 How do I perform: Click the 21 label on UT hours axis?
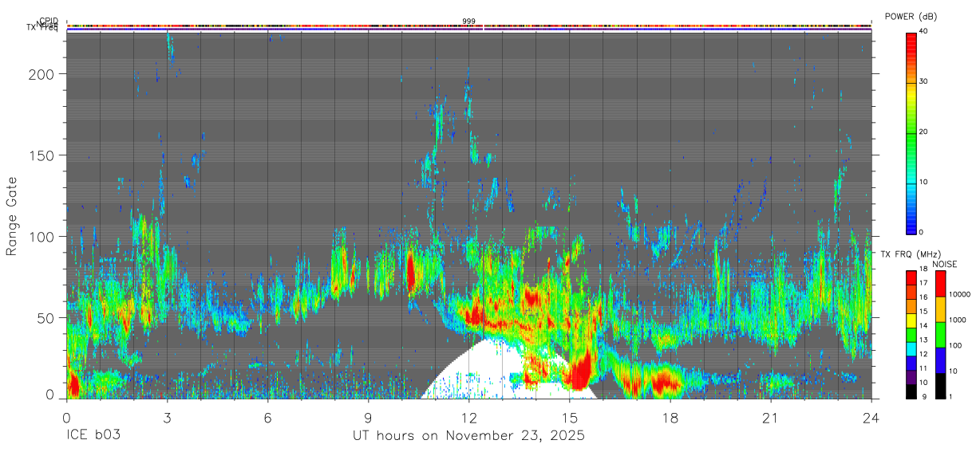point(770,418)
